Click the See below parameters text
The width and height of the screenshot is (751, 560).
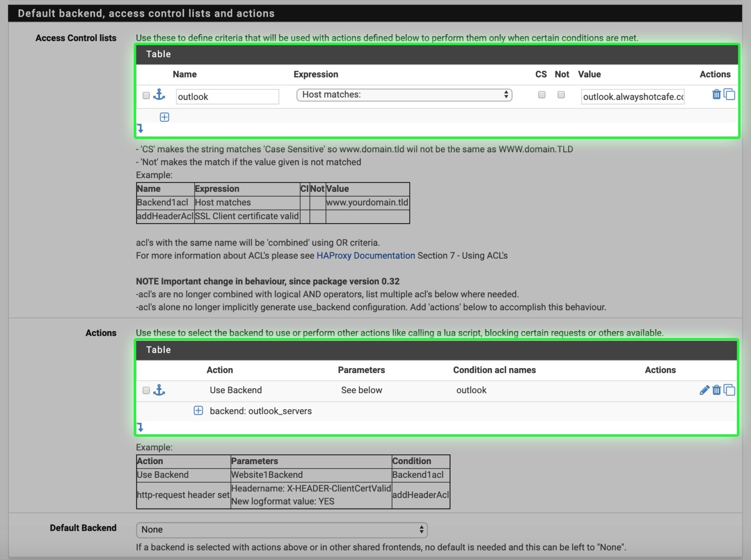point(362,390)
